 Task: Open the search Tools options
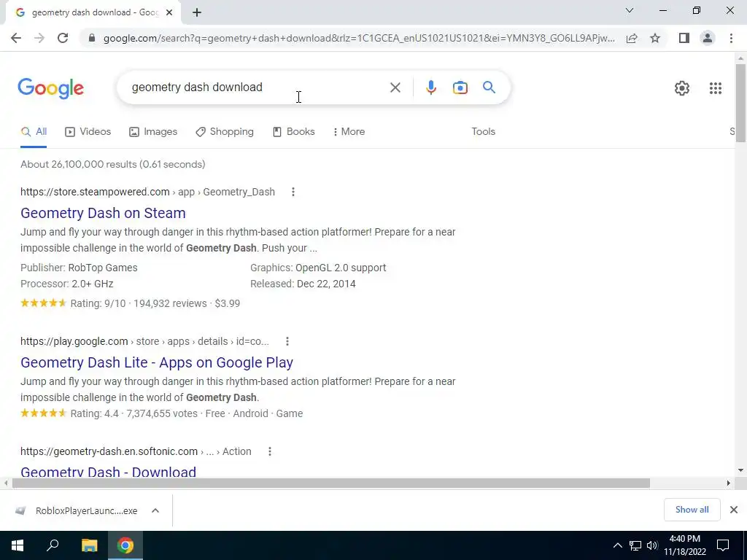483,132
